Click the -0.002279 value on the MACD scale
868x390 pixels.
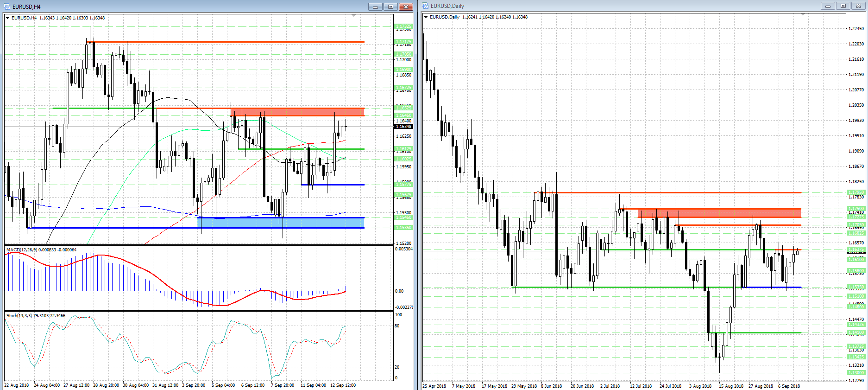(x=404, y=307)
